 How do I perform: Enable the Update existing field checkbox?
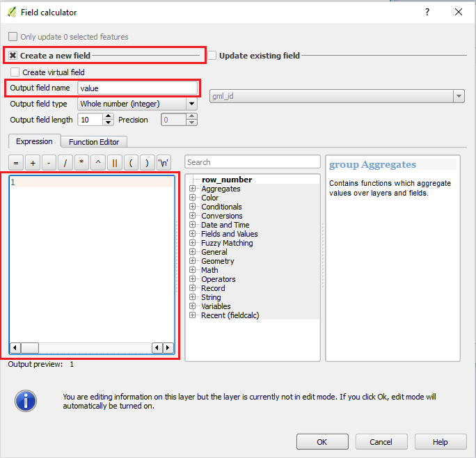pos(212,56)
